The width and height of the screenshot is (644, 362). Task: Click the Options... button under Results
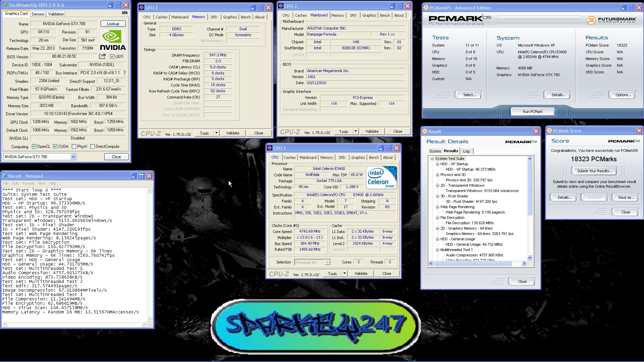pyautogui.click(x=623, y=95)
